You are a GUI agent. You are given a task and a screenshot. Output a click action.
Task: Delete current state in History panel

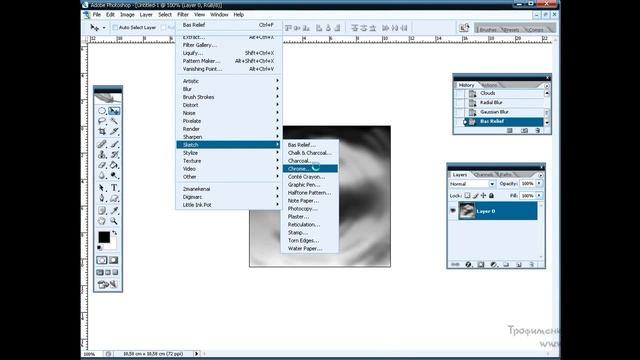click(x=538, y=131)
